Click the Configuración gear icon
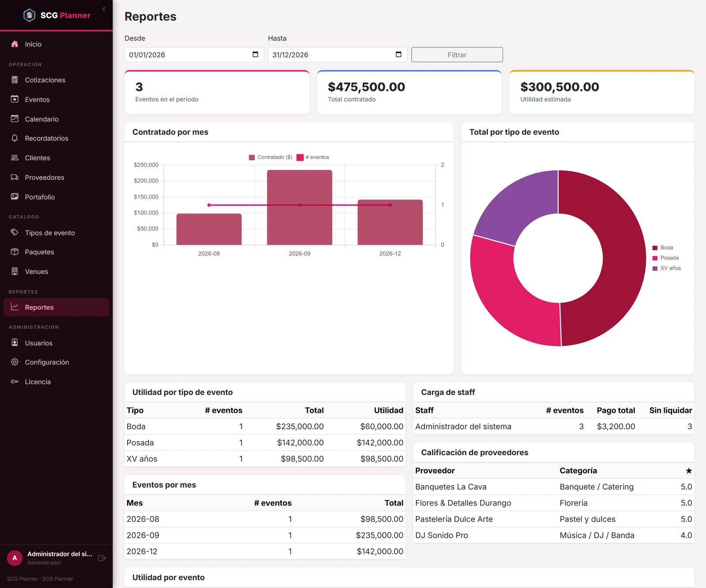Image resolution: width=706 pixels, height=588 pixels. tap(15, 362)
